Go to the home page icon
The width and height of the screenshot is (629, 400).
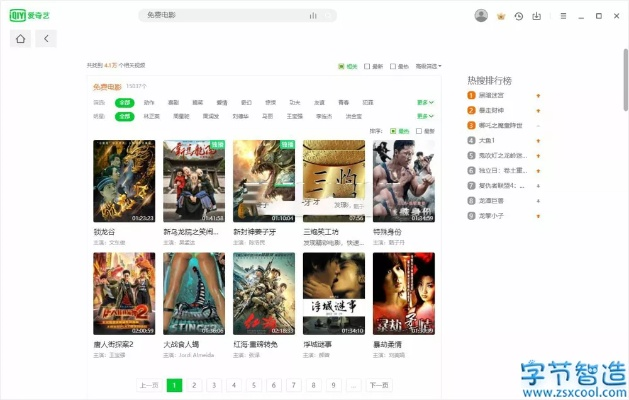[x=20, y=39]
